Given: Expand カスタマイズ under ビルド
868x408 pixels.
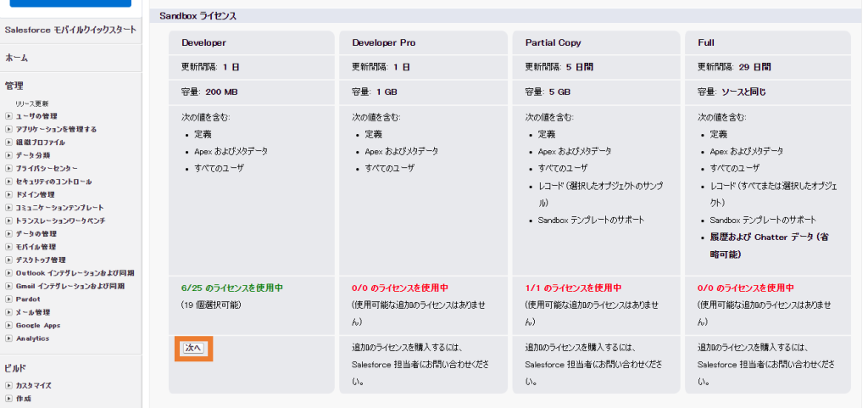Looking at the screenshot, I should click(x=9, y=385).
